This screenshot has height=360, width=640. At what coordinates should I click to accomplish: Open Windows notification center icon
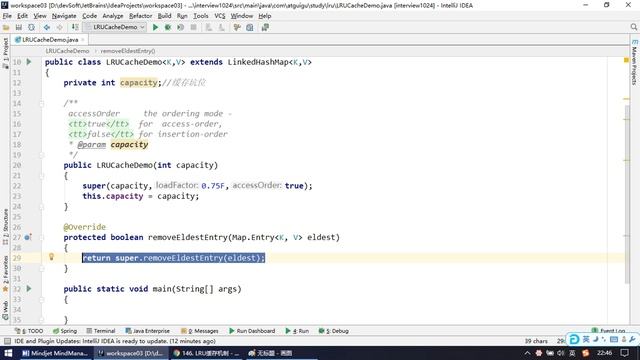point(624,353)
